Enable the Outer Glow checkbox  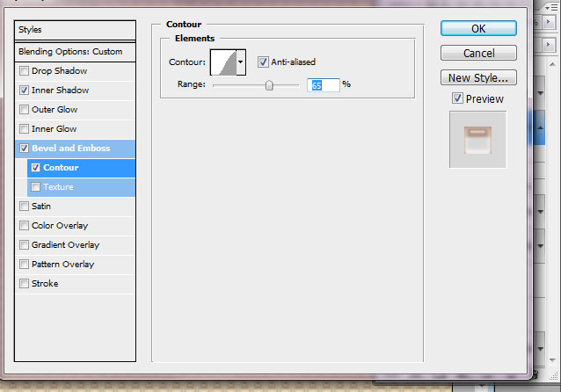coord(25,110)
